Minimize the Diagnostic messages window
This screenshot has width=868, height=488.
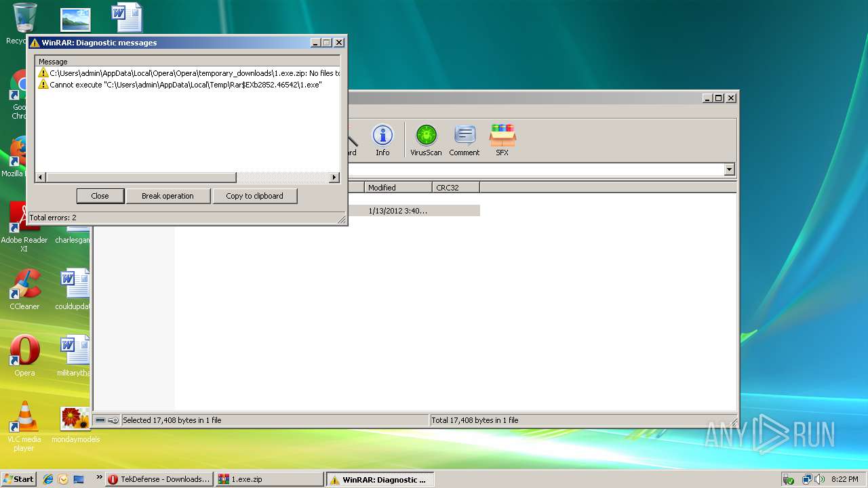coord(315,42)
